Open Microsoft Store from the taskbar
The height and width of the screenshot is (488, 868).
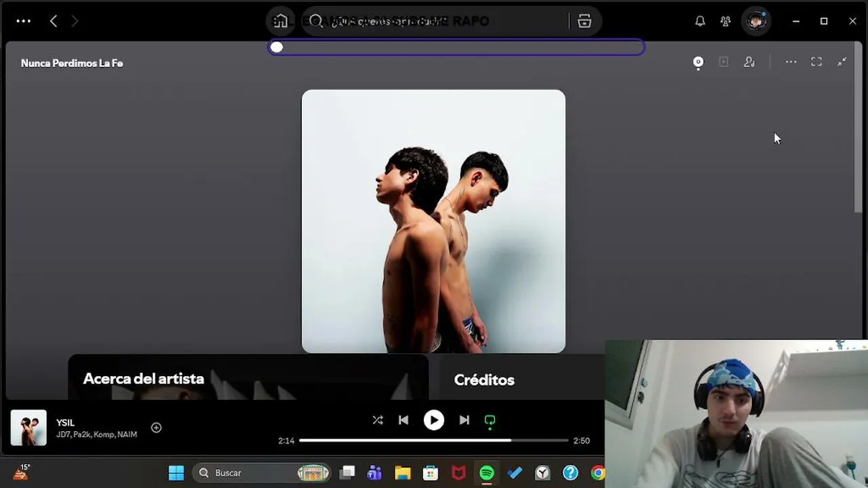431,472
